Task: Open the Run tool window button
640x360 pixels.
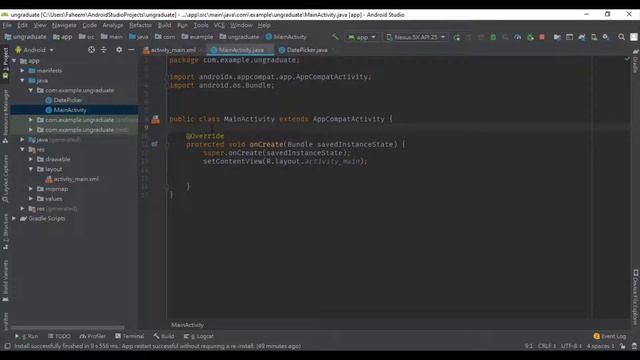Action: [27, 336]
